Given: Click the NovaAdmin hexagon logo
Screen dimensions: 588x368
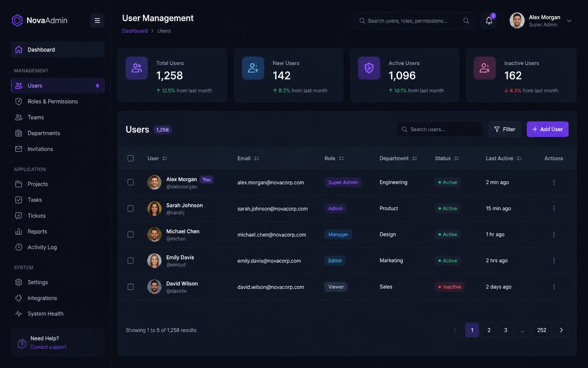Looking at the screenshot, I should click(17, 20).
